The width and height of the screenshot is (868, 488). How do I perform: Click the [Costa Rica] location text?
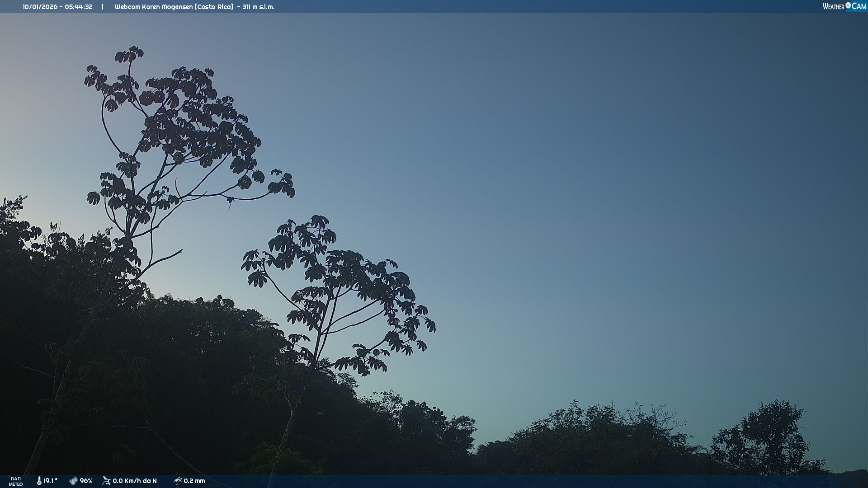(x=214, y=7)
